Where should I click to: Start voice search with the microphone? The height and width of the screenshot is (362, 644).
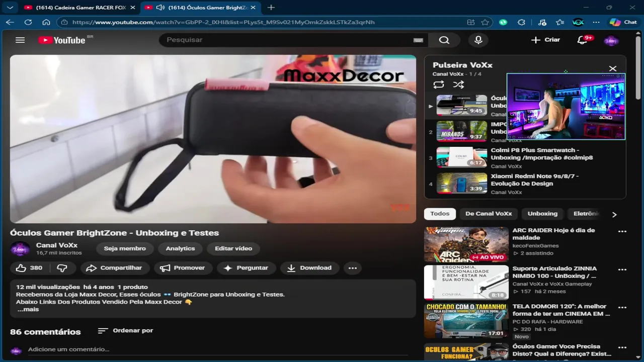click(x=478, y=40)
